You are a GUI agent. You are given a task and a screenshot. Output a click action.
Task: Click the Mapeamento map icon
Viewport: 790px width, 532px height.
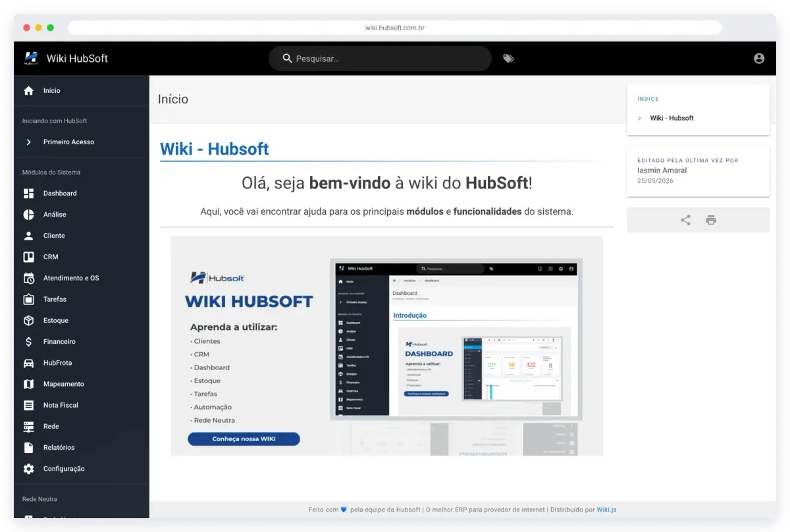coord(28,384)
